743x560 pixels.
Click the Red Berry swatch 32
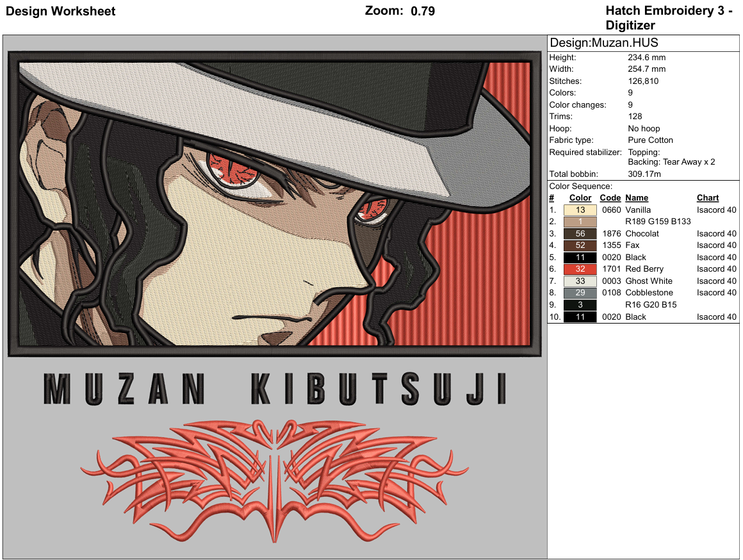tap(580, 269)
